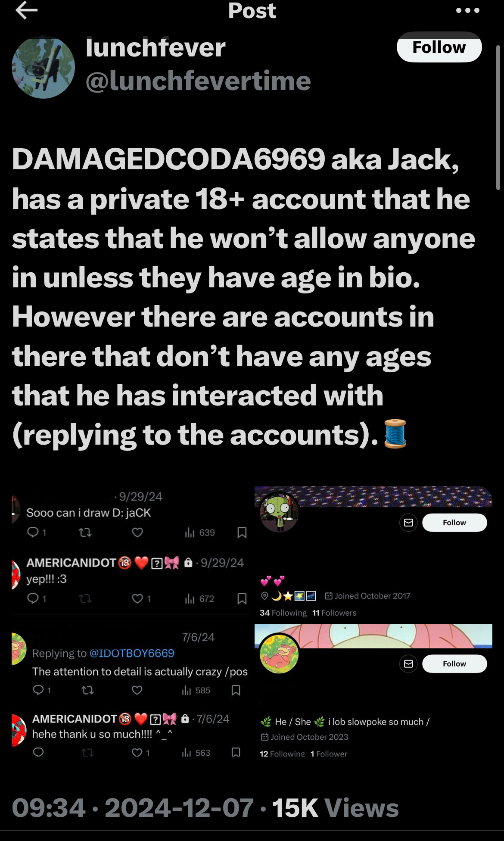The image size is (504, 841).
Task: Click the vertical scrollbar on the right
Action: coord(498,117)
